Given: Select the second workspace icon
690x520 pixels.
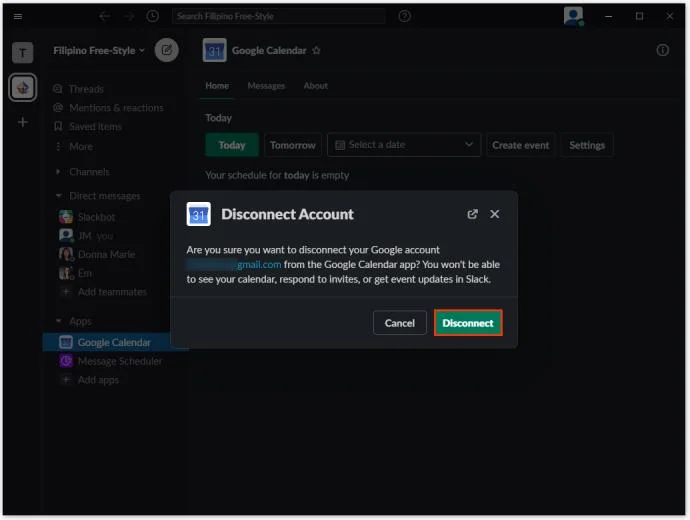Looking at the screenshot, I should [x=22, y=88].
